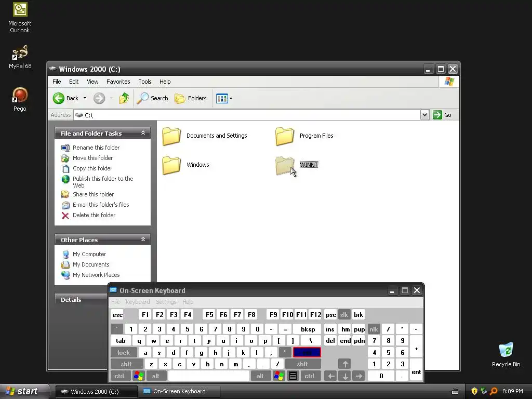Click the bksp key
Screen dimensions: 532x399
tap(308, 329)
